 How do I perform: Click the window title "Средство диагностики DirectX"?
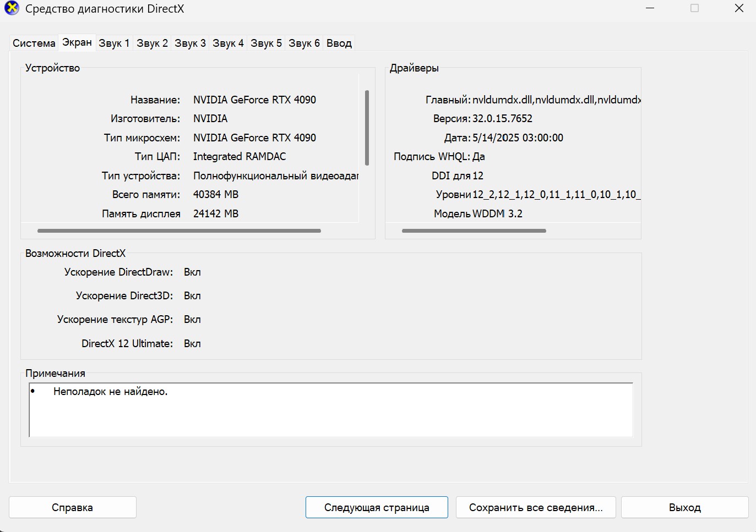[105, 9]
